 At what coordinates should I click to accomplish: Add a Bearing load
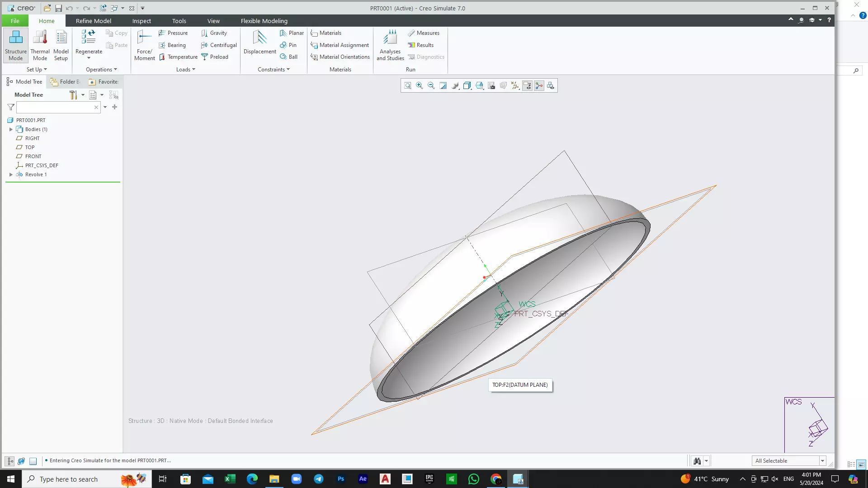point(172,45)
